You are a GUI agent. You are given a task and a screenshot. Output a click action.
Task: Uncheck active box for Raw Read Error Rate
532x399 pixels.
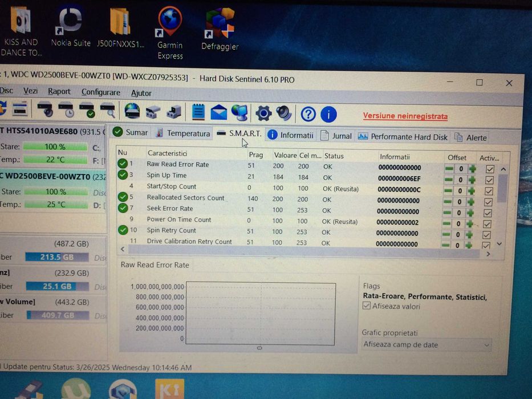(490, 169)
